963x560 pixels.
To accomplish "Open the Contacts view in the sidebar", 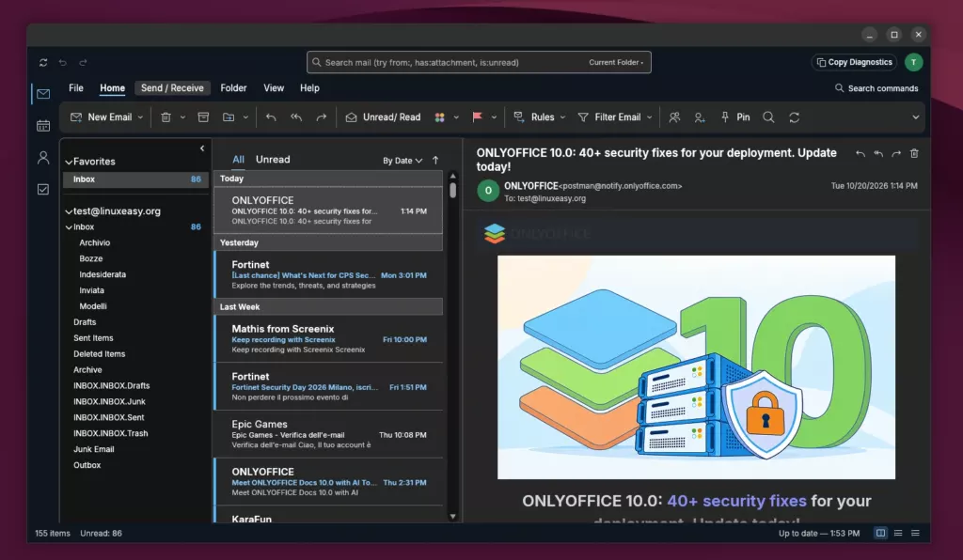I will coord(43,158).
